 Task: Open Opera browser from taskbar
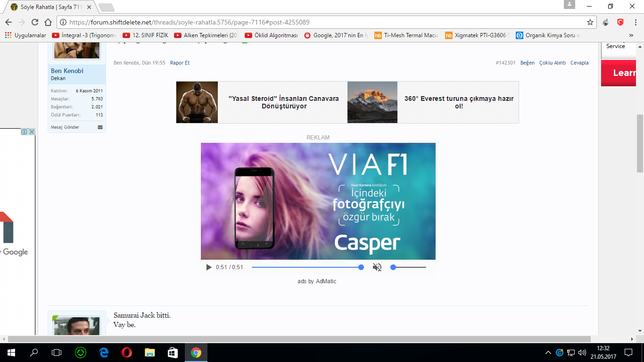pyautogui.click(x=126, y=352)
